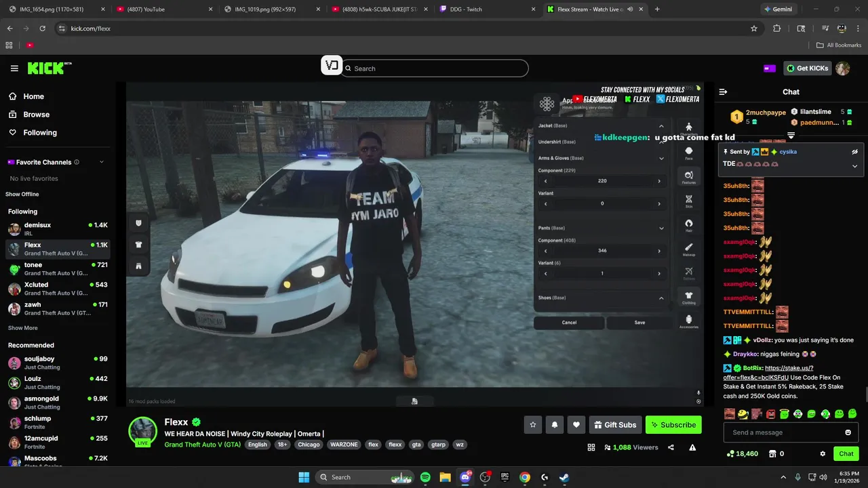Screen dimensions: 868x488
Task: Open Xcluted channel in Following
Action: [58, 289]
